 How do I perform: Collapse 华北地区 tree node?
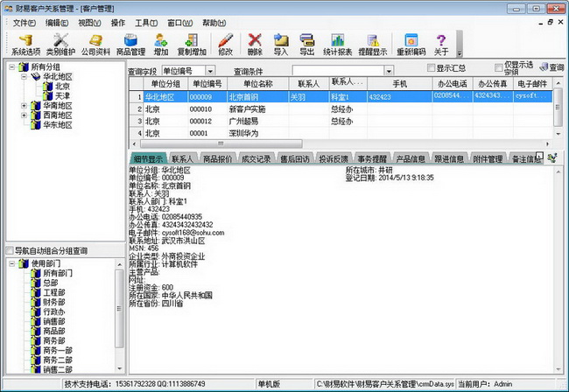pyautogui.click(x=24, y=76)
